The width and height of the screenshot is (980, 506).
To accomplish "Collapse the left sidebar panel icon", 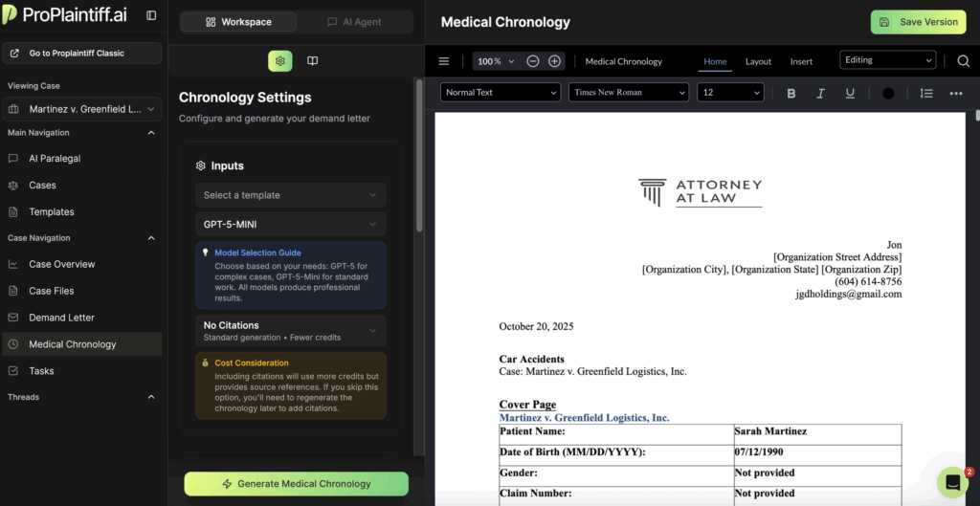I will coord(151,15).
